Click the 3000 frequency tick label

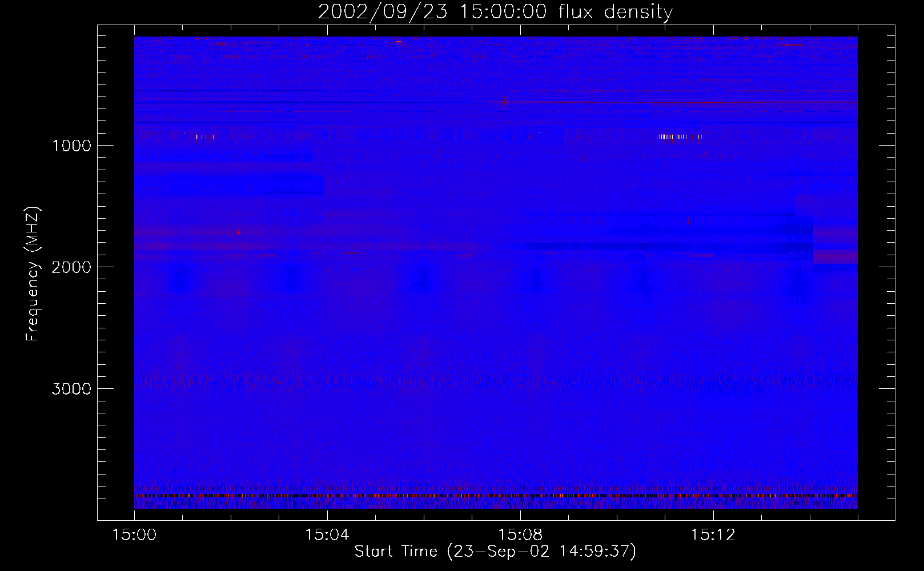click(x=71, y=389)
